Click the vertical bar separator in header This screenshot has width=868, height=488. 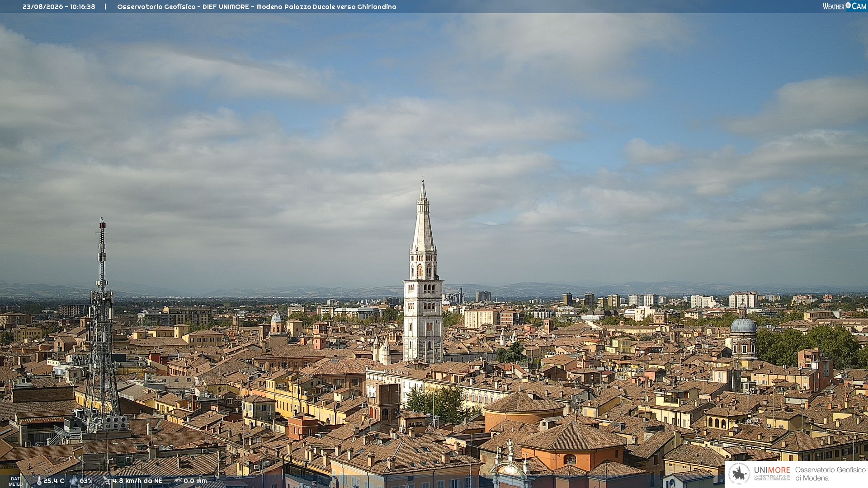click(105, 7)
